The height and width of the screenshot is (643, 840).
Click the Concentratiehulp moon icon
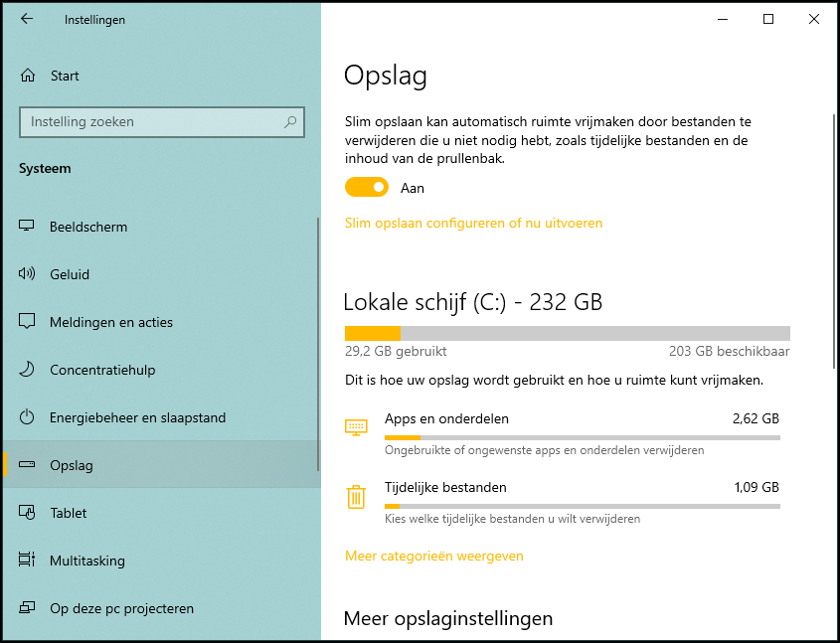[x=27, y=369]
